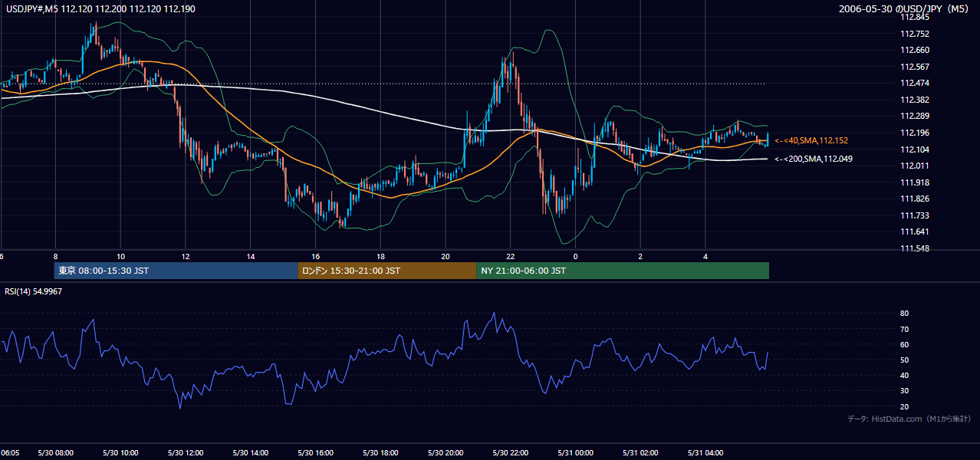Screen dimensions: 980x460
Task: Select the 5/30 10:00 time label
Action: click(120, 453)
